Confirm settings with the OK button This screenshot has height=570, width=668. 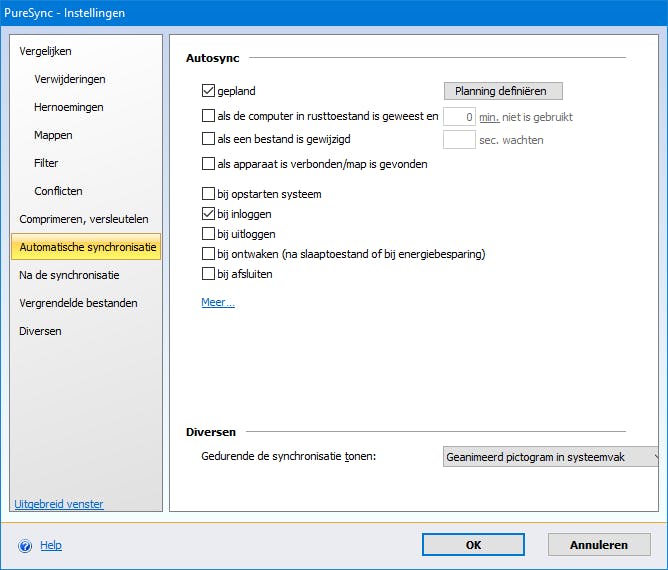pos(473,545)
